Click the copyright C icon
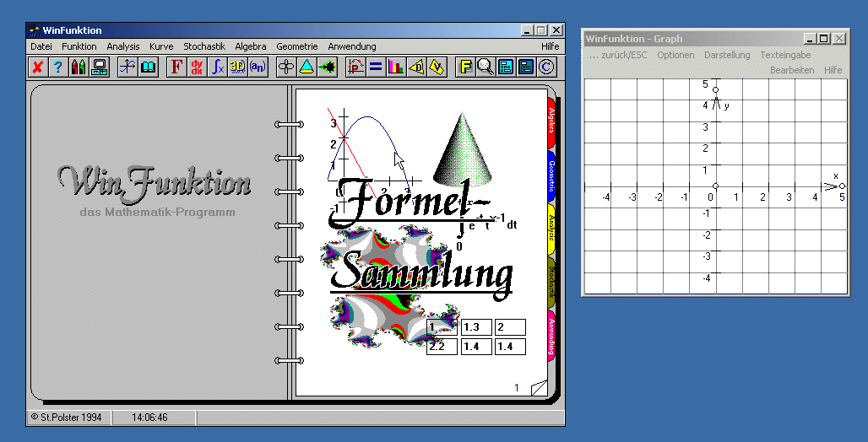Viewport: 868px width, 442px height. click(x=547, y=67)
